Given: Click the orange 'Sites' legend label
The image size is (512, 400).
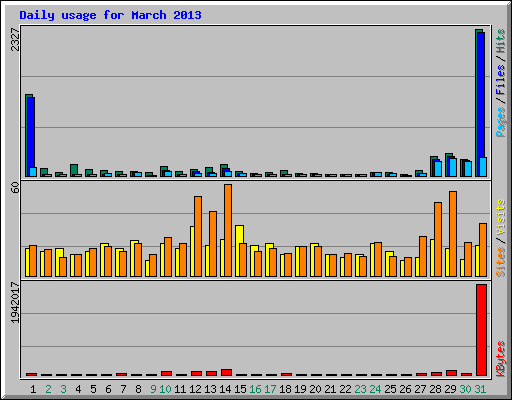Looking at the screenshot, I should coord(500,262).
